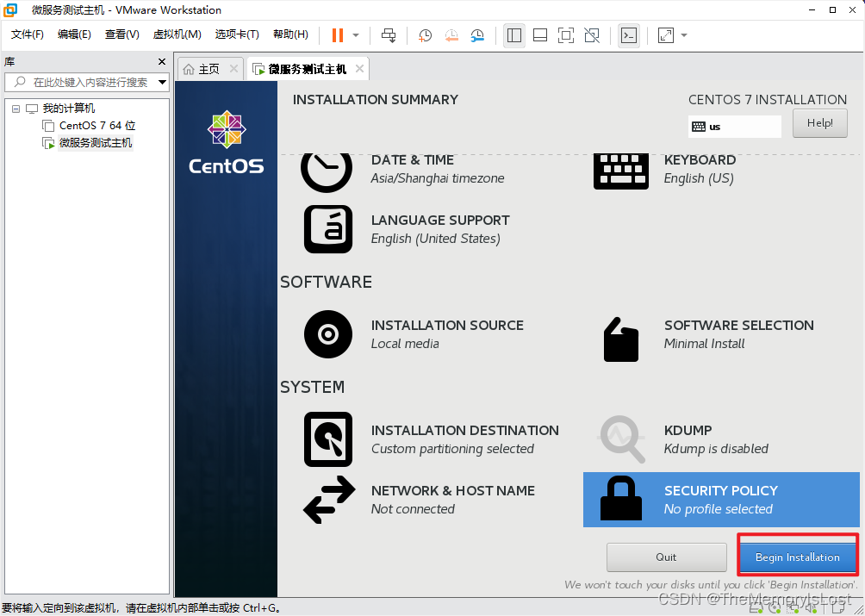Click Begin Installation button
This screenshot has width=865, height=616.
pyautogui.click(x=798, y=557)
